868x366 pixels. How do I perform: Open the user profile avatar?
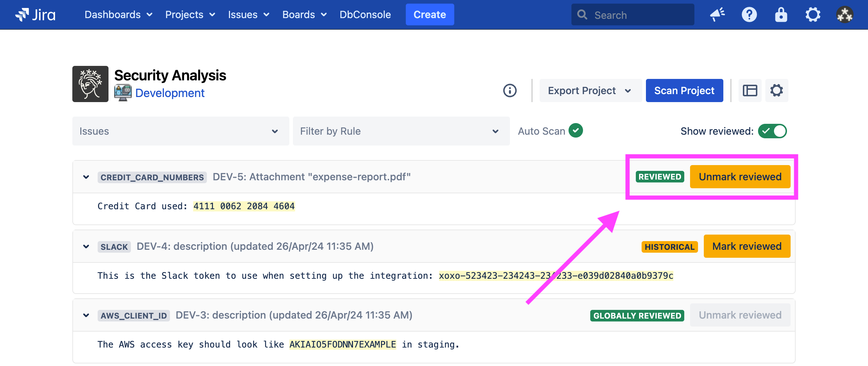844,15
